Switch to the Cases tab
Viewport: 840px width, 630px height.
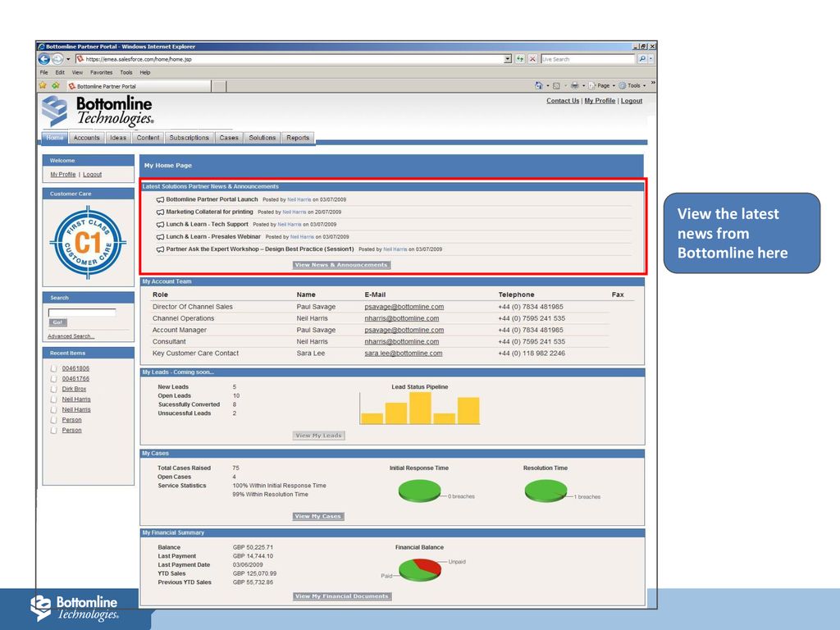click(x=229, y=138)
